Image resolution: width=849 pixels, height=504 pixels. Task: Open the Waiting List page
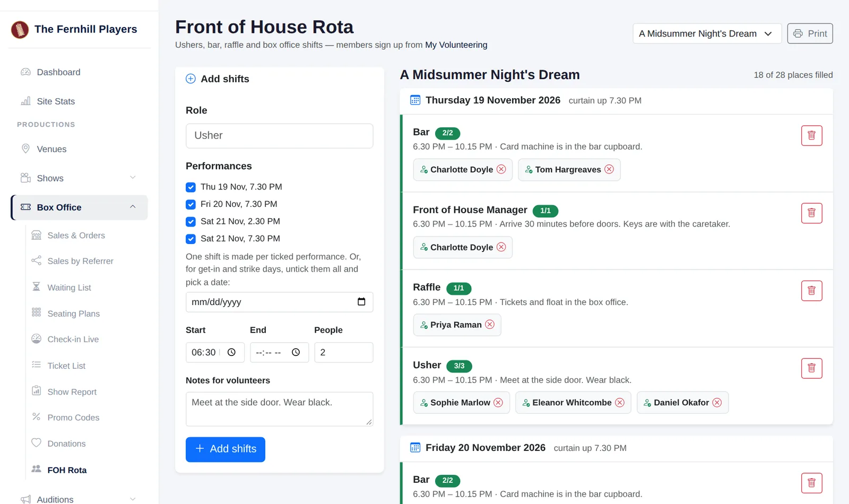[69, 288]
